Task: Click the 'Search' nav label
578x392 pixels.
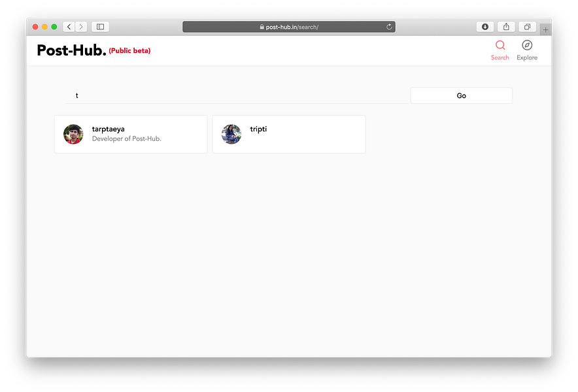Action: pyautogui.click(x=500, y=57)
